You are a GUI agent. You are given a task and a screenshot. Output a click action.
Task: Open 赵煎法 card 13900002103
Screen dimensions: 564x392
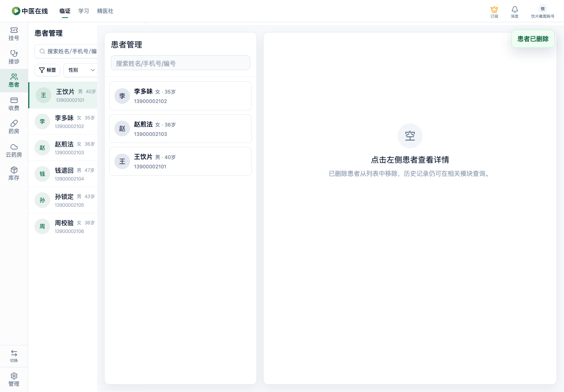pyautogui.click(x=181, y=128)
